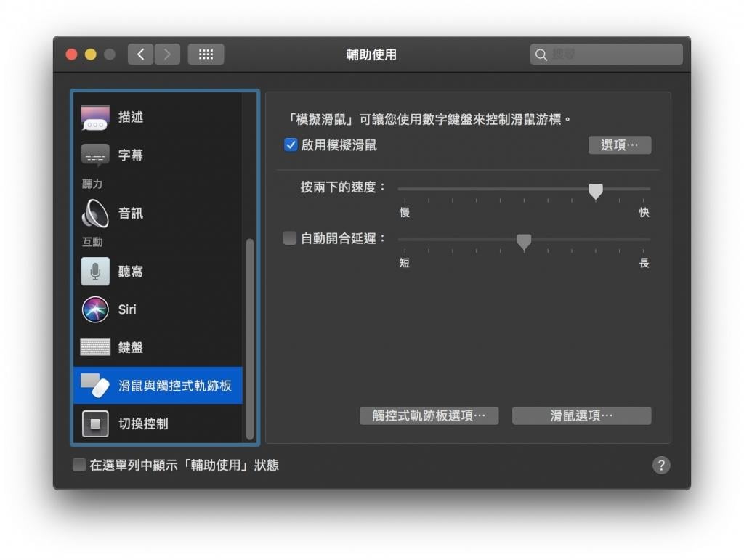The height and width of the screenshot is (560, 744).
Task: Select the 字幕 captions icon
Action: [95, 155]
